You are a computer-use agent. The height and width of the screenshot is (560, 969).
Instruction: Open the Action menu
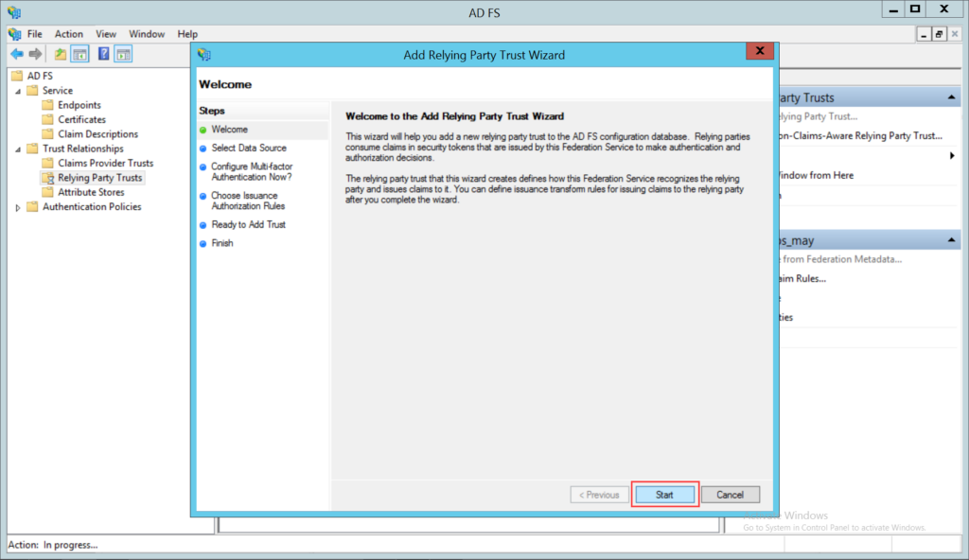coord(69,33)
